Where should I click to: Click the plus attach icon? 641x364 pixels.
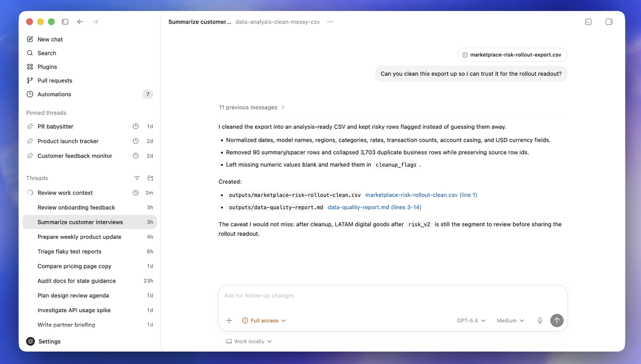coord(229,320)
